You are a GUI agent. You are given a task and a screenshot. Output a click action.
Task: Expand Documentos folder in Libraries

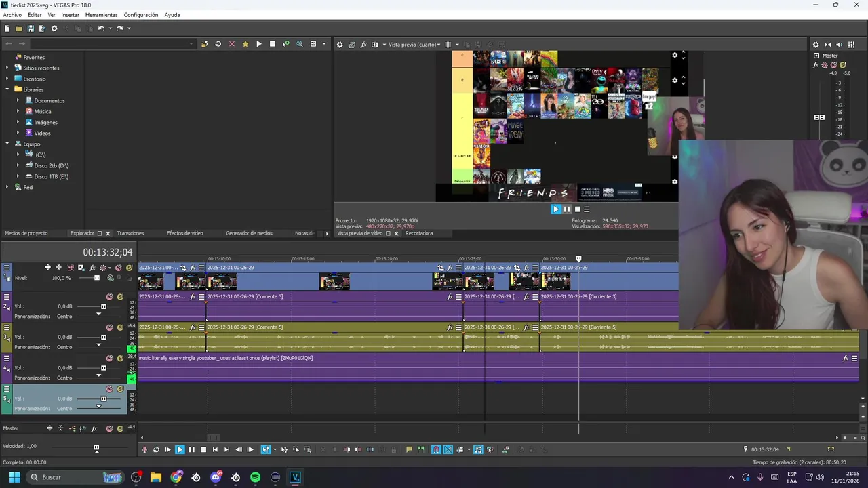pos(18,100)
